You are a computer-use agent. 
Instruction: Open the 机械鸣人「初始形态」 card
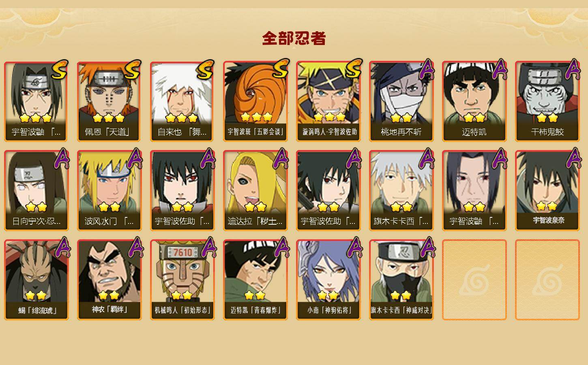182,280
